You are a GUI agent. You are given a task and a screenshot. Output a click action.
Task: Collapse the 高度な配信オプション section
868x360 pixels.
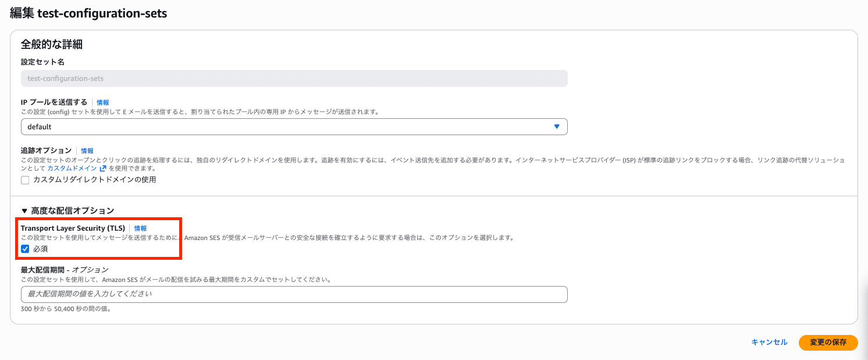67,210
